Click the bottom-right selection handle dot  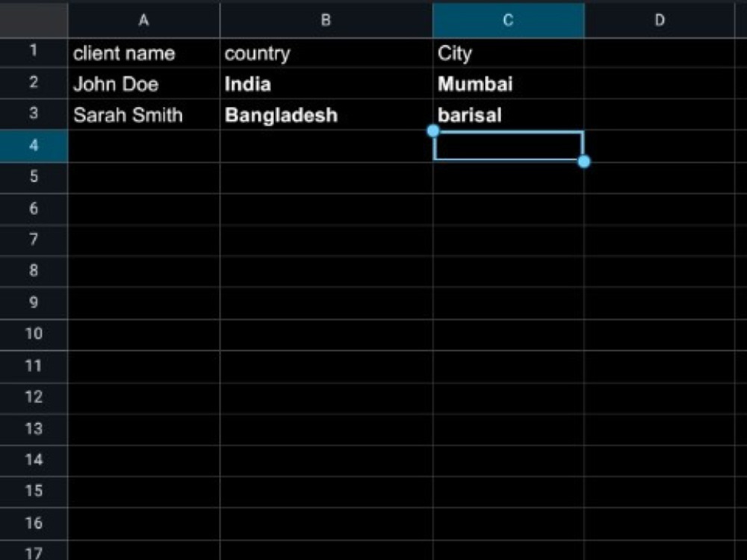pos(584,162)
